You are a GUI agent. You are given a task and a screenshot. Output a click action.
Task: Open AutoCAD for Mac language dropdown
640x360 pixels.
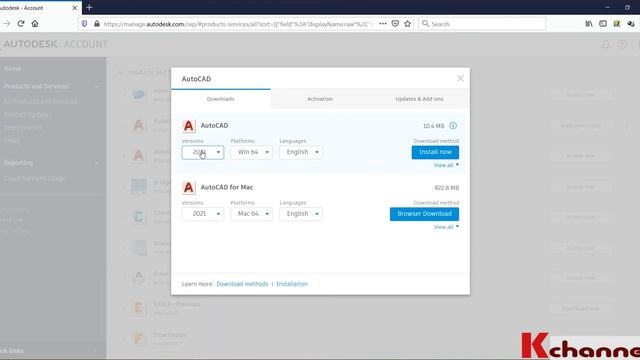(x=301, y=214)
